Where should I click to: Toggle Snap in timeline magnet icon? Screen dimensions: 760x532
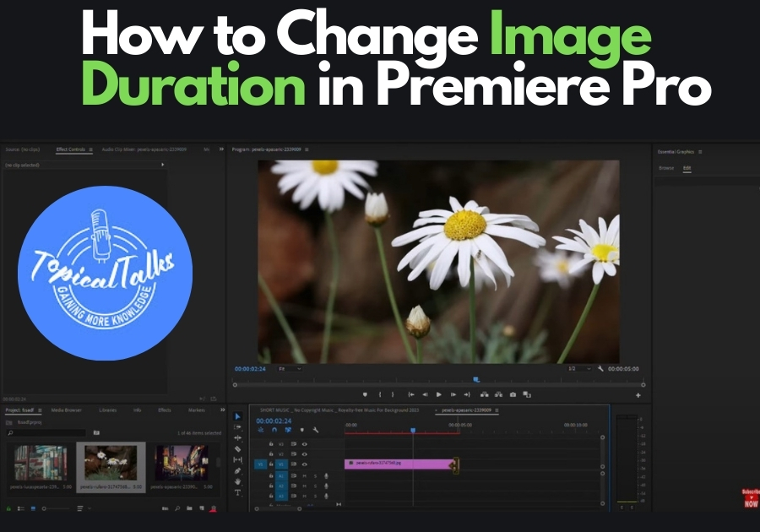coord(274,430)
